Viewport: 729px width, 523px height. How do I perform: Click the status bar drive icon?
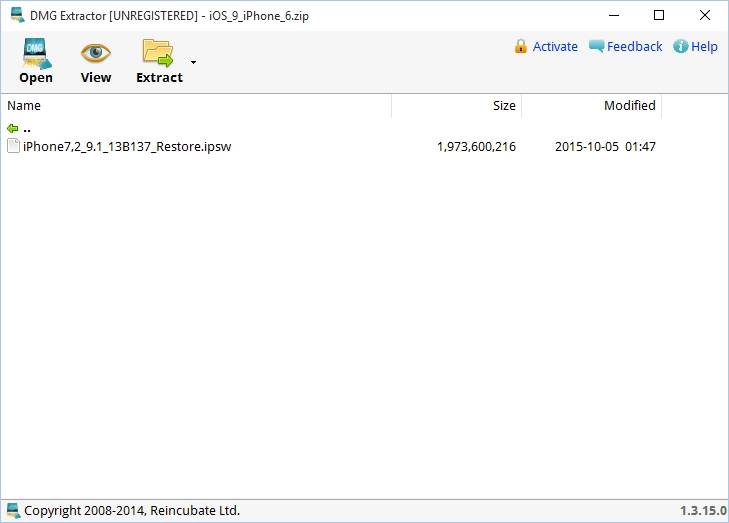click(x=12, y=510)
